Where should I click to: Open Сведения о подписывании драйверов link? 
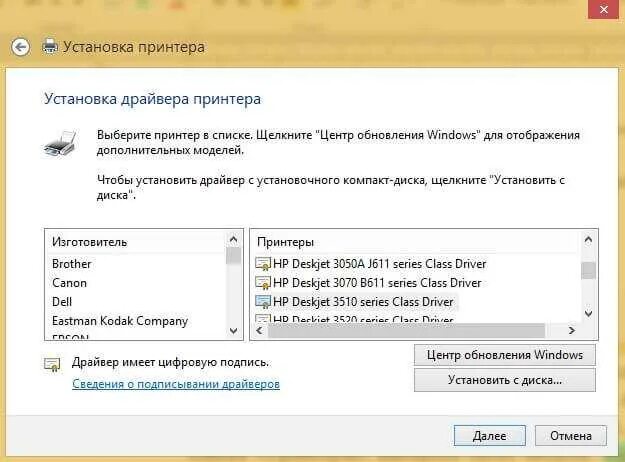click(x=176, y=384)
